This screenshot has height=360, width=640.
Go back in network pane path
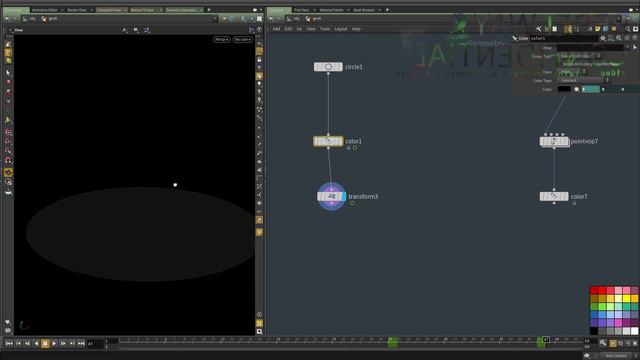[x=271, y=19]
